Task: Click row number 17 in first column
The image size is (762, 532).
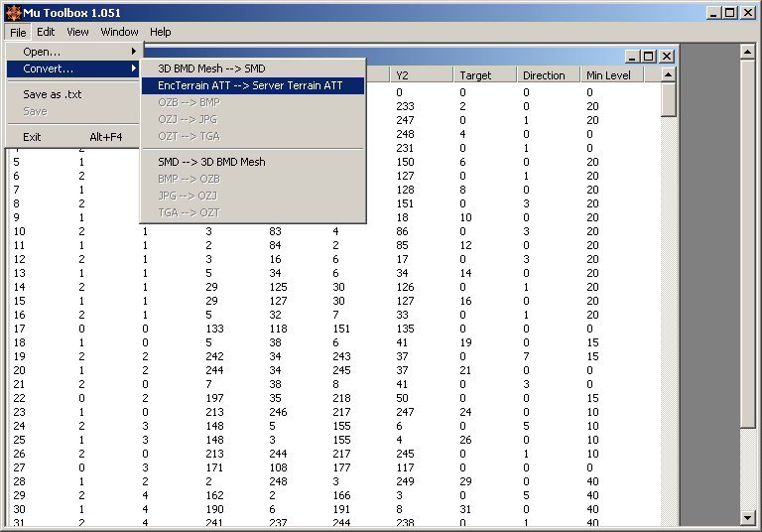Action: (20, 329)
